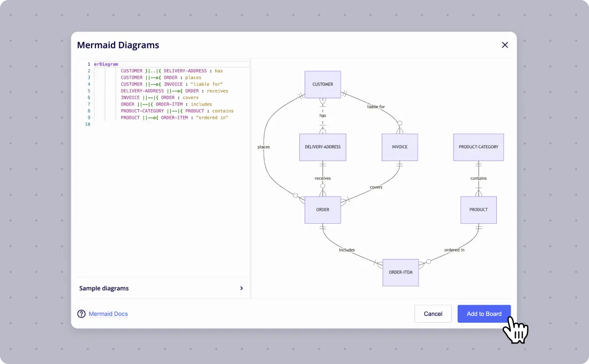The image size is (589, 364).
Task: Click the help question mark icon
Action: (81, 314)
